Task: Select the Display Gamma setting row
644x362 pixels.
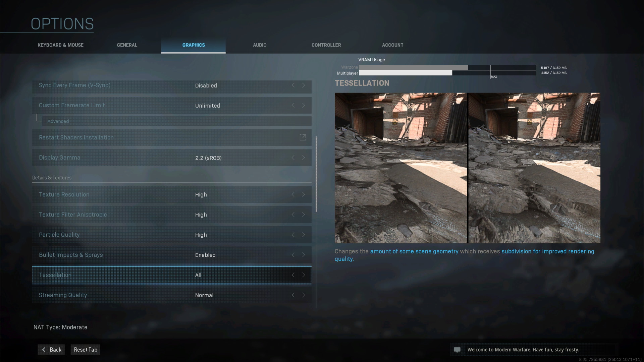Action: click(172, 158)
